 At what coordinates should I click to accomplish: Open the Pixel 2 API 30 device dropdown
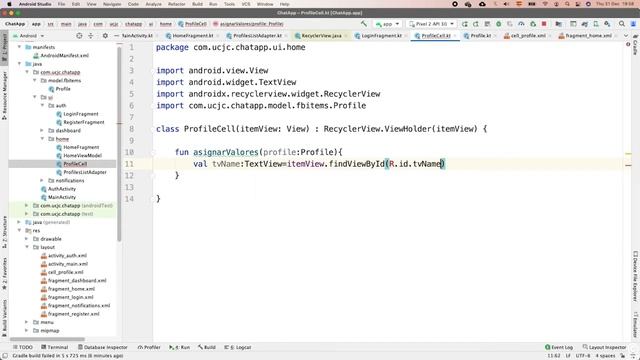coord(431,24)
